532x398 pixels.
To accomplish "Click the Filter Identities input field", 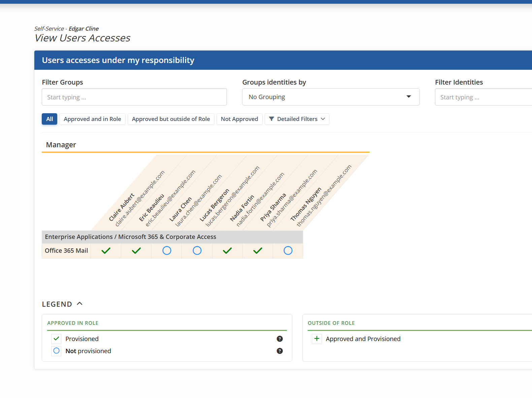I will coord(484,97).
